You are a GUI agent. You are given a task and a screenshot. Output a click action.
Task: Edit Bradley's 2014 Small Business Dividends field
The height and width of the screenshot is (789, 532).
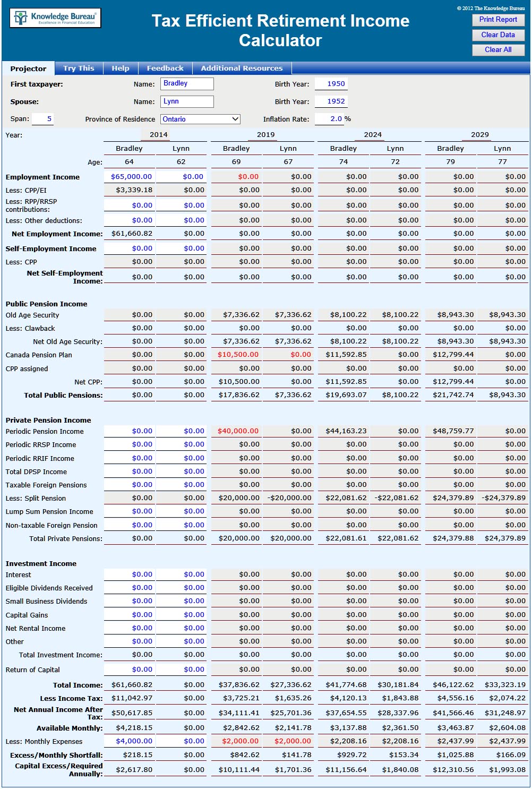pyautogui.click(x=130, y=601)
